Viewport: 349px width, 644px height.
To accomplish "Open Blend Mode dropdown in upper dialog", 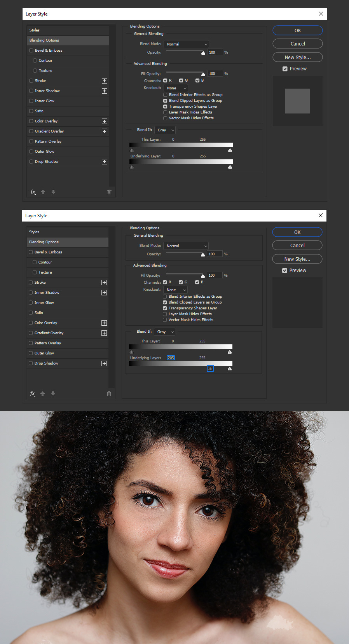I will coord(187,44).
